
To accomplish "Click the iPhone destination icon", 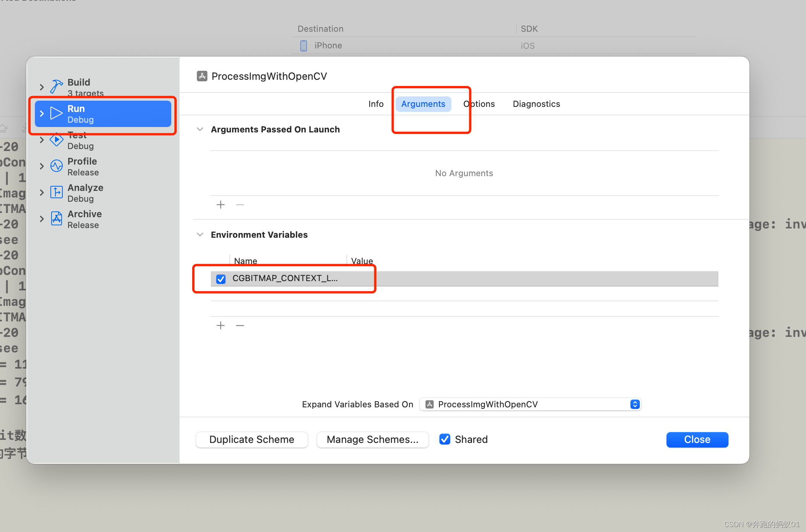I will (x=303, y=45).
